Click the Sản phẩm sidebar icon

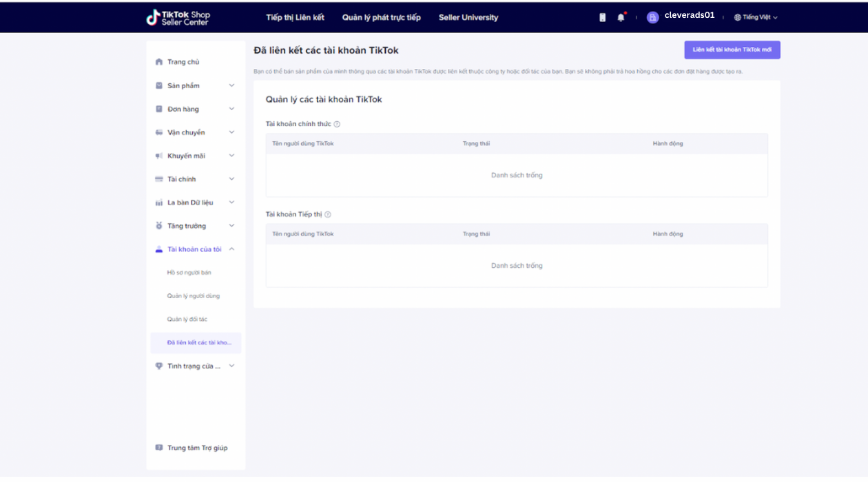pos(159,85)
